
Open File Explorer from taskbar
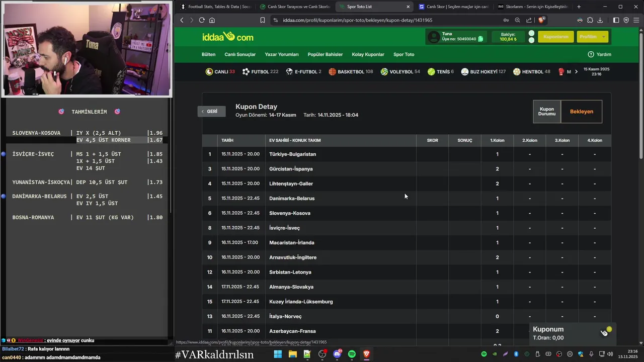[292, 354]
